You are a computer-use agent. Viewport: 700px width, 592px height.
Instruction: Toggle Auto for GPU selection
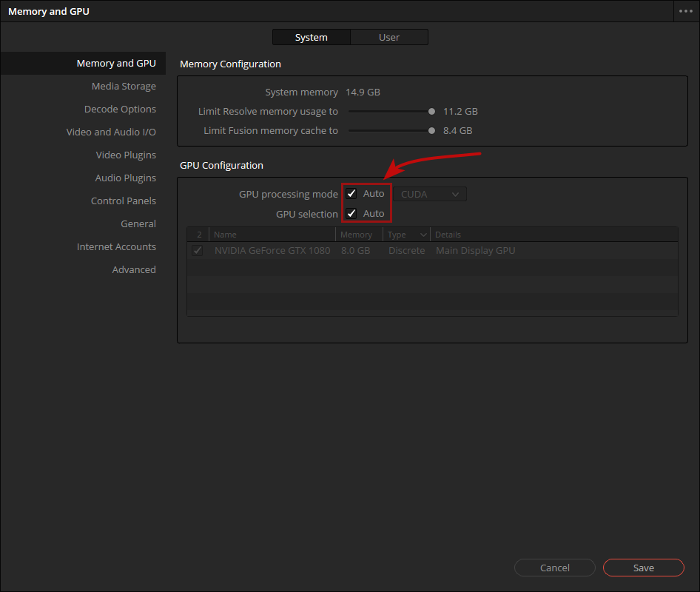351,213
